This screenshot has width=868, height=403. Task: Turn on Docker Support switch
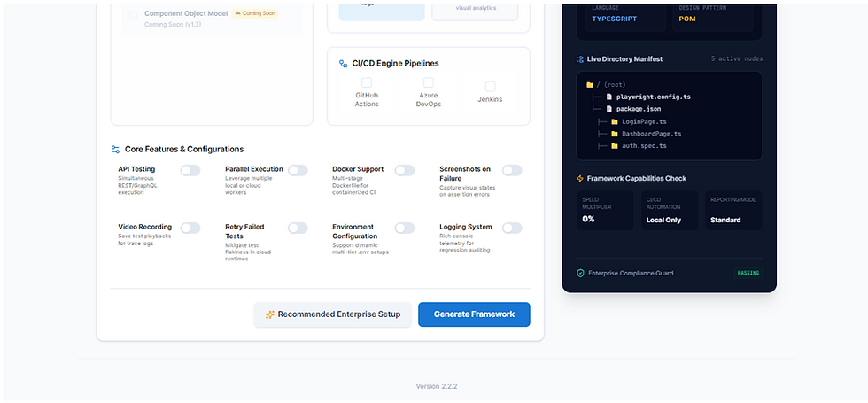(405, 170)
